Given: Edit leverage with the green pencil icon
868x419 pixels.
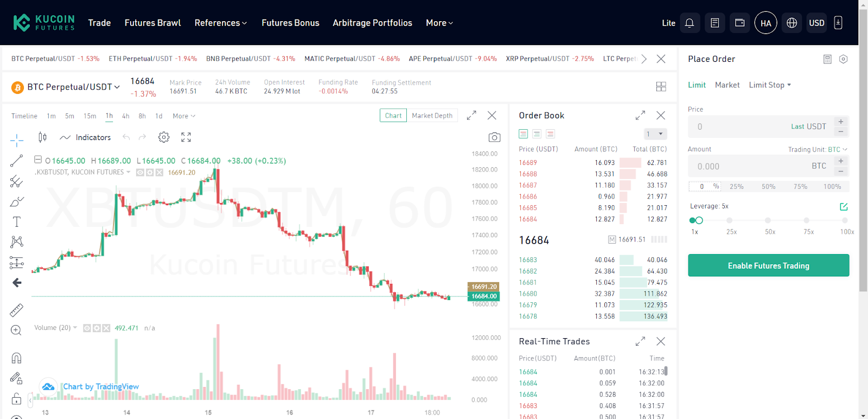Looking at the screenshot, I should tap(844, 207).
